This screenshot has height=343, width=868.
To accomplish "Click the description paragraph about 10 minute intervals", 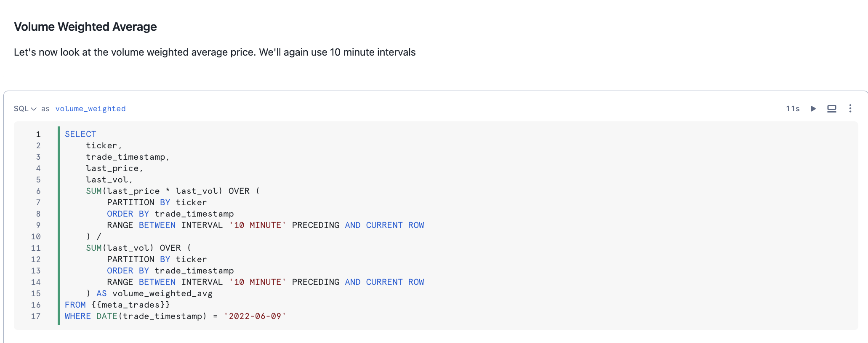I will (x=215, y=52).
